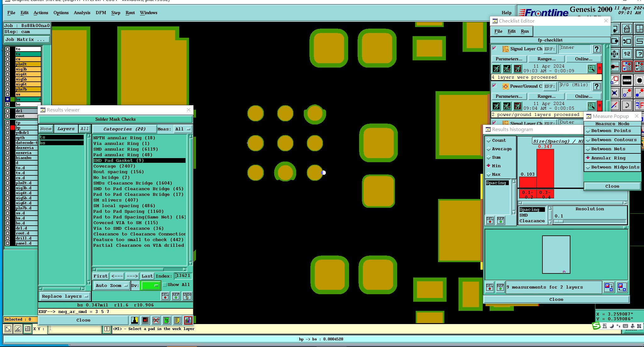The height and width of the screenshot is (347, 644).
Task: Click magnifier icon for Signal Layer check
Action: 591,69
